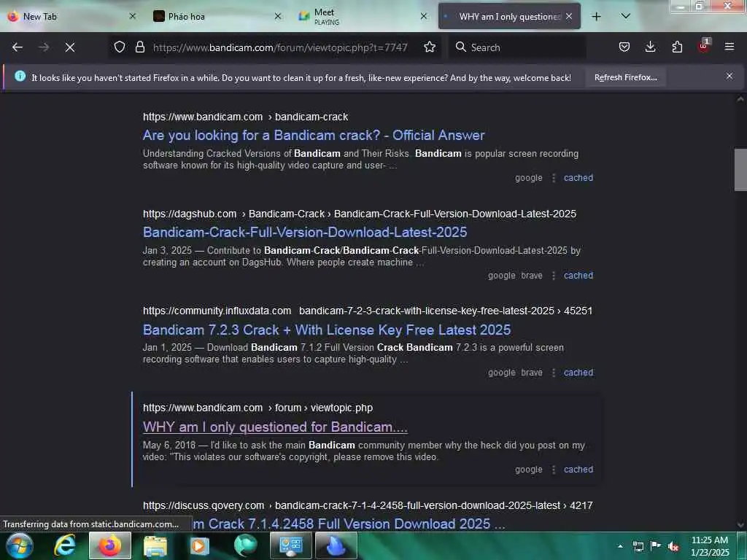Close the Meet tab
The height and width of the screenshot is (560, 747).
click(x=424, y=17)
